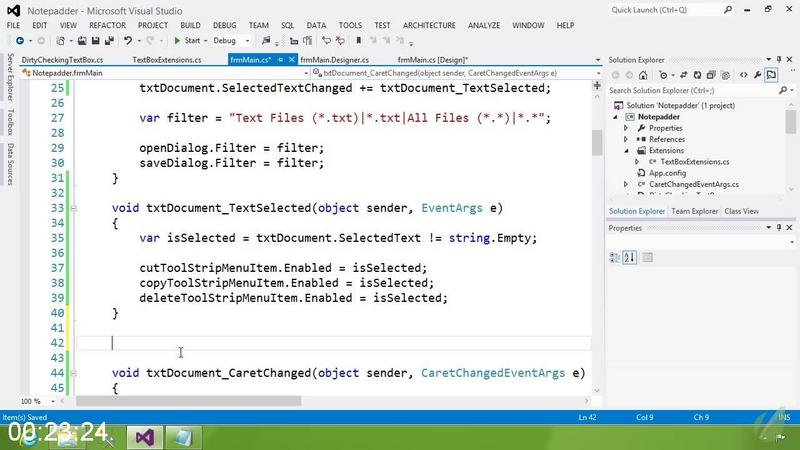Undo the last edit with the Undo arrow
Viewport: 800px width, 450px height.
128,40
